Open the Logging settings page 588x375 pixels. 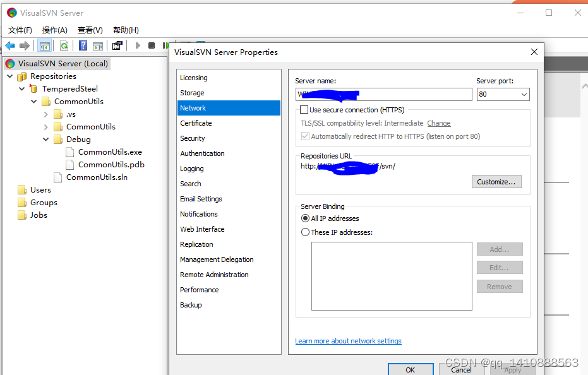pos(229,169)
